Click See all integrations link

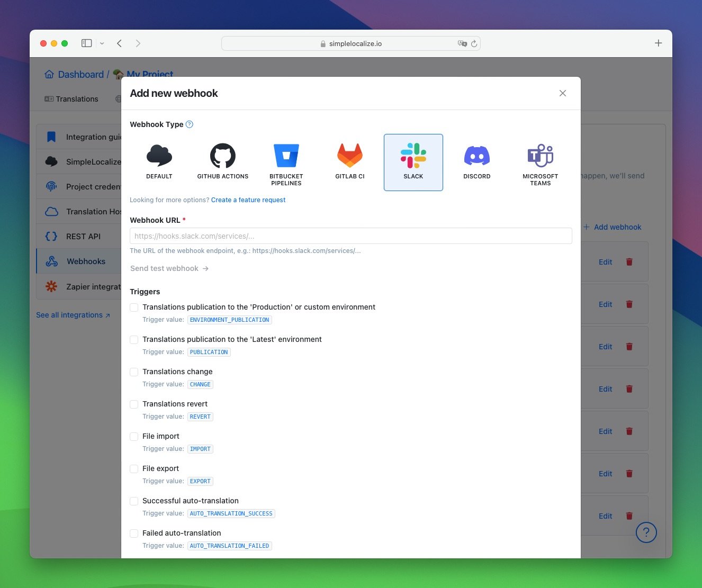click(x=73, y=315)
